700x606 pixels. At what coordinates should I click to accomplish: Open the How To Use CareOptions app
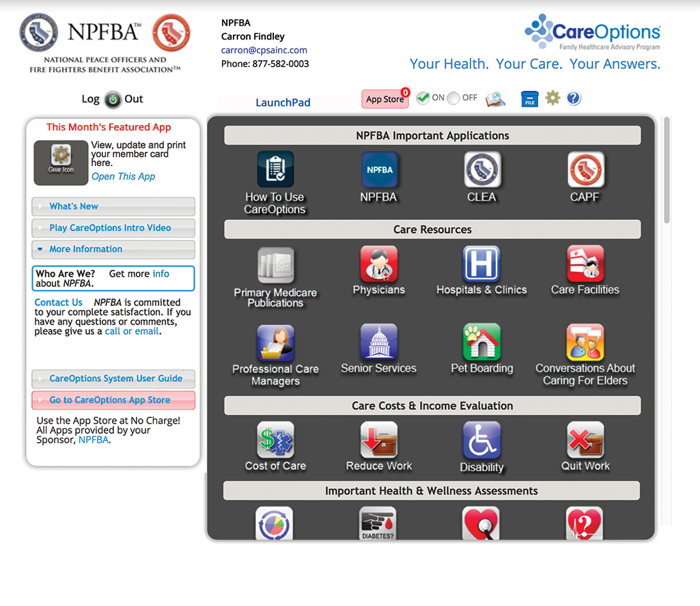(x=275, y=169)
